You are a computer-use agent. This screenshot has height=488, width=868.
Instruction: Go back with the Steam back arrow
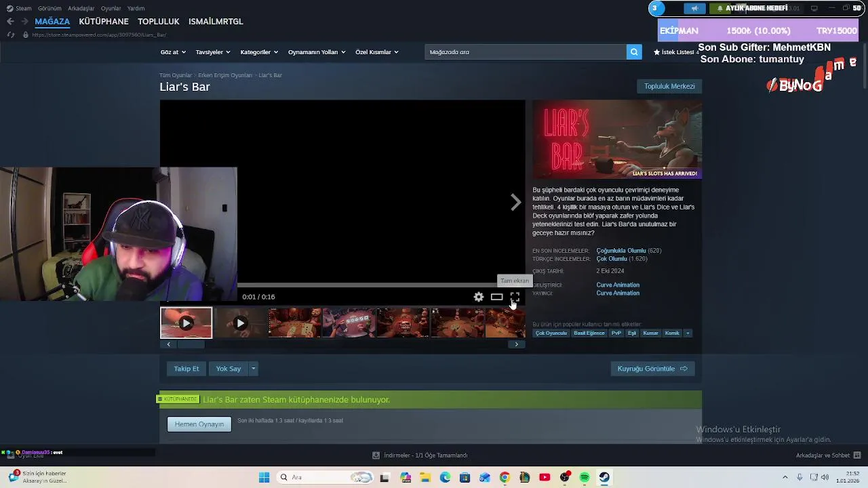[x=10, y=22]
